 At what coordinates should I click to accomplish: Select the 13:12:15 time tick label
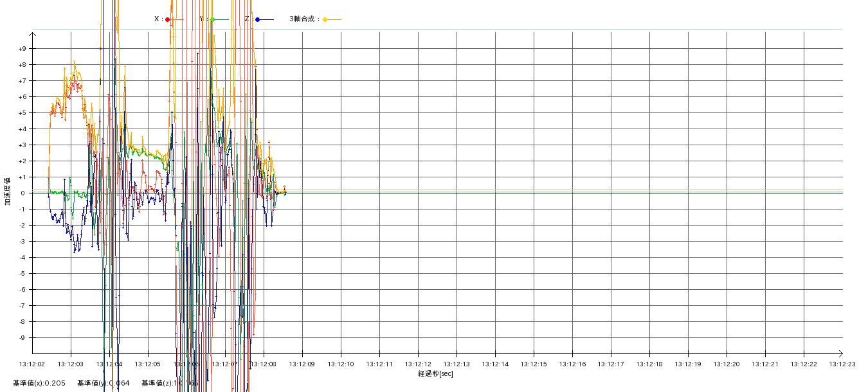click(x=534, y=364)
